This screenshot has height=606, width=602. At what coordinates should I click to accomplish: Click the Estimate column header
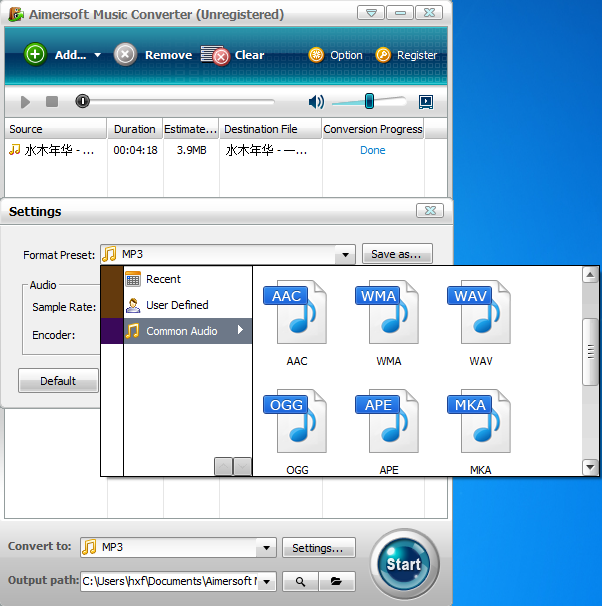coord(190,129)
